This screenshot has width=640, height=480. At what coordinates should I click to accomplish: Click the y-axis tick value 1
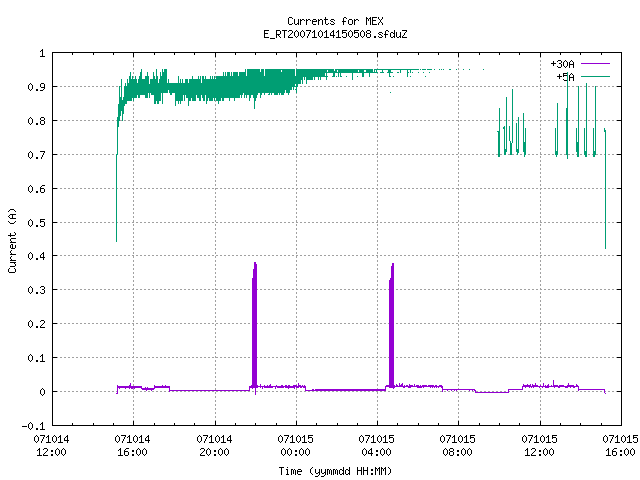[x=42, y=53]
